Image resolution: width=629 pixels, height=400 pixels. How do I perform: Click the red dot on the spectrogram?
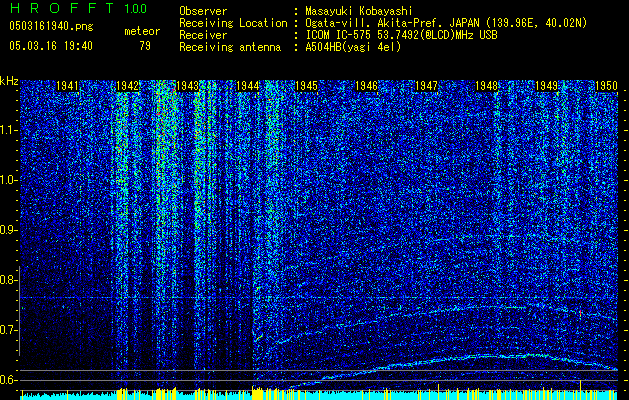point(580,313)
